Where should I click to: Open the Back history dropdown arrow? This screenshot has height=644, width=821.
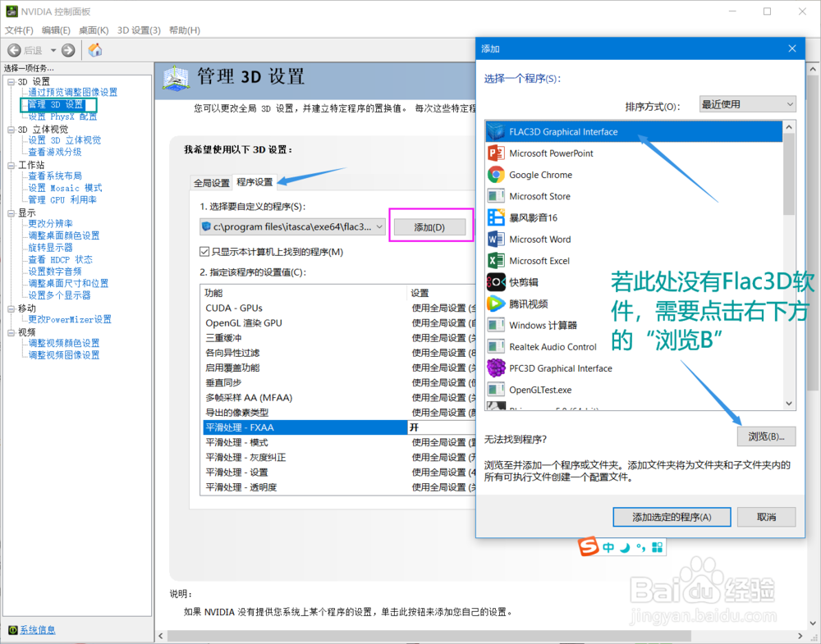tap(53, 50)
